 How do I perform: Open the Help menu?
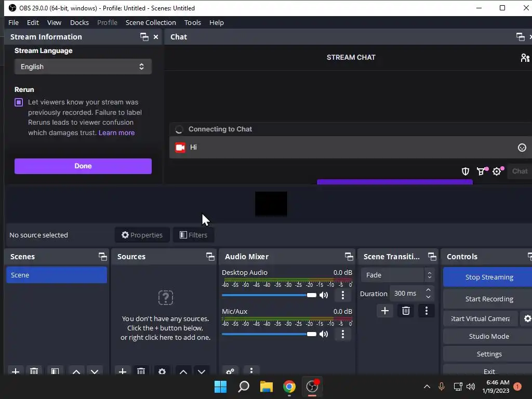click(217, 22)
